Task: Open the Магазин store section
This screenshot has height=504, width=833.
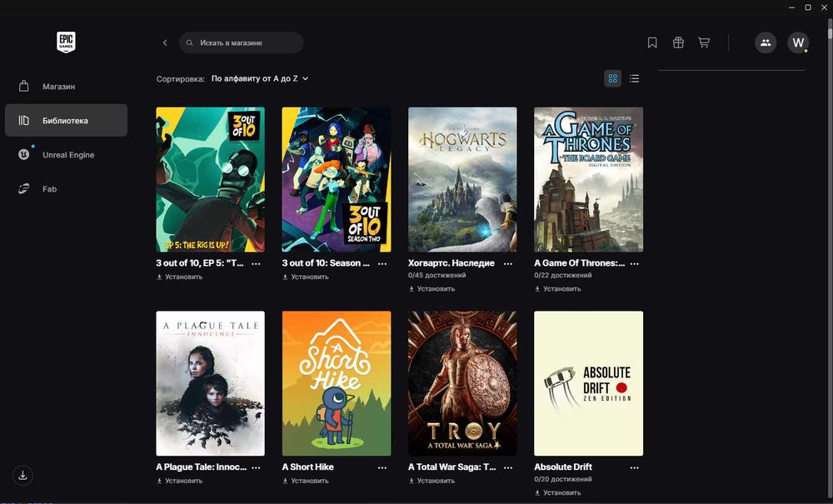Action: pos(66,86)
